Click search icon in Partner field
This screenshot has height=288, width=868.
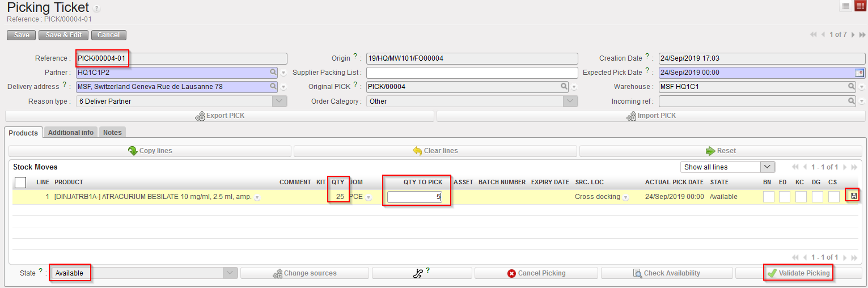pos(273,73)
